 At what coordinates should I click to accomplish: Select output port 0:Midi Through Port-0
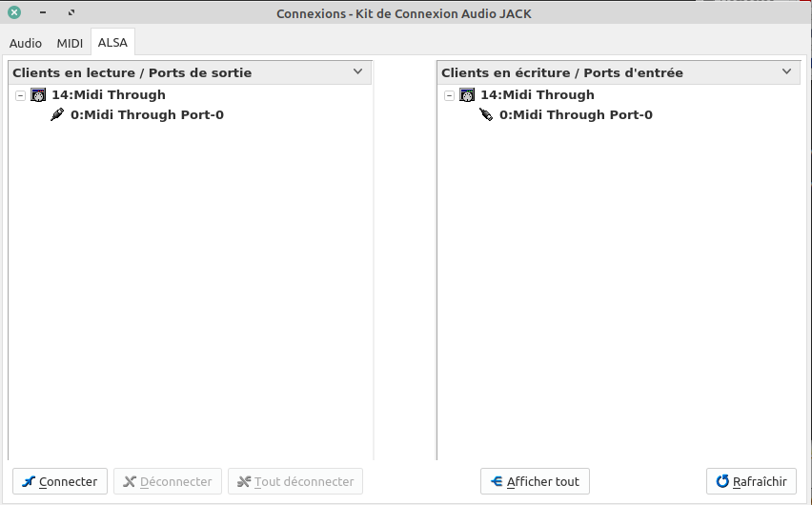tap(147, 115)
